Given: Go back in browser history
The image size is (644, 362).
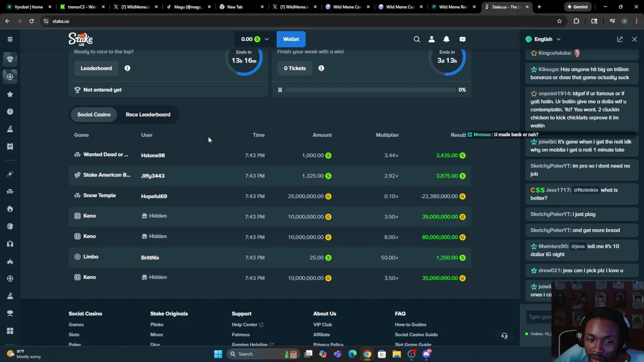Looking at the screenshot, I should 7,21.
